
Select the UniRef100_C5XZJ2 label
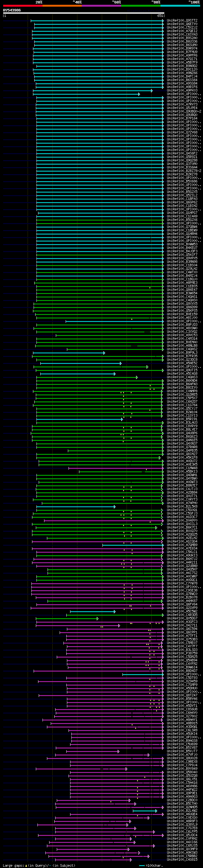[x=182, y=28]
